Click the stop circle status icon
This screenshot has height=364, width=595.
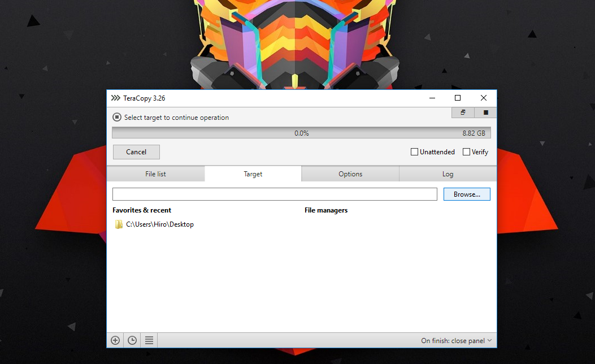tap(117, 118)
